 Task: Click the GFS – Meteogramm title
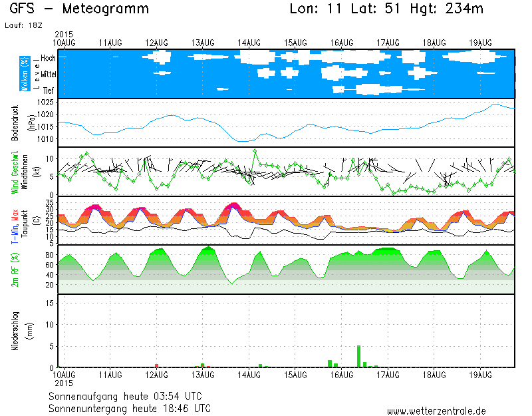click(x=79, y=9)
